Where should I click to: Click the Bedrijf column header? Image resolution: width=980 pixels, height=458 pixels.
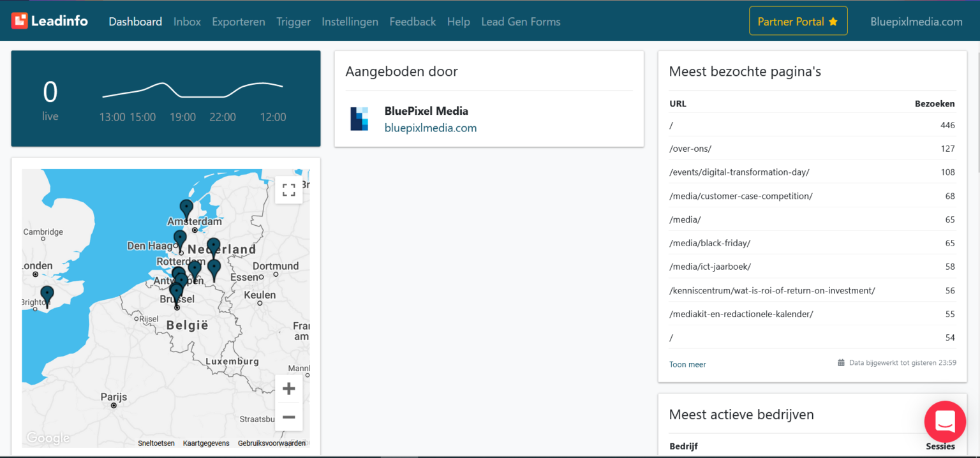tap(684, 447)
